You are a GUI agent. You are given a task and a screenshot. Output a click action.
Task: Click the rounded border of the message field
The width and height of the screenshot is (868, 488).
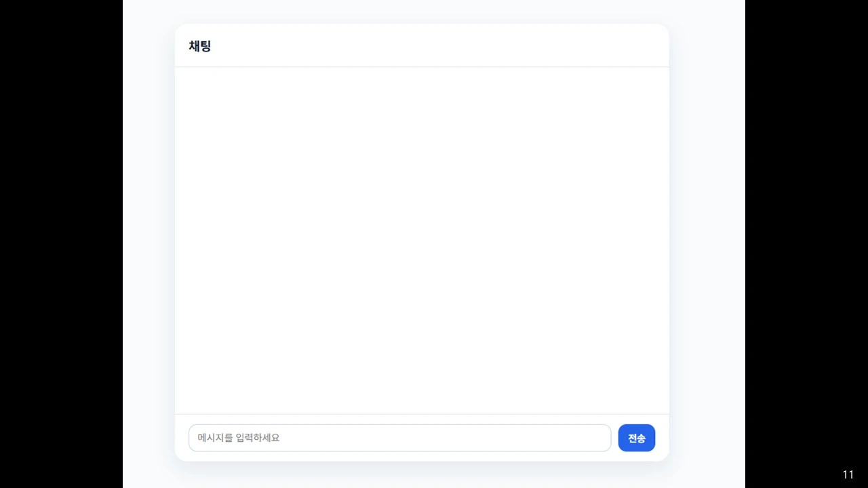pos(399,426)
